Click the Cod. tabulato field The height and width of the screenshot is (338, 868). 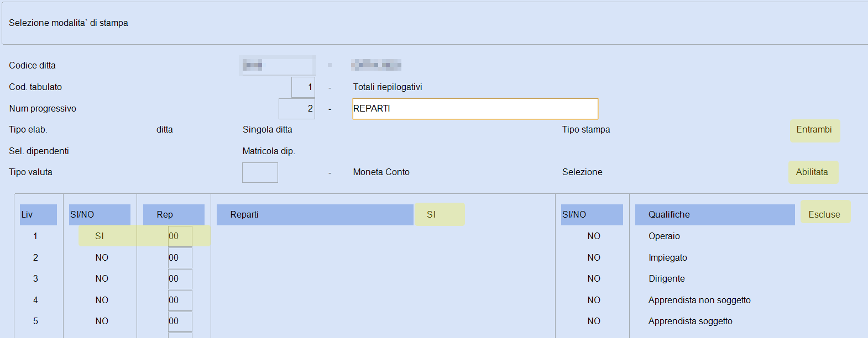(303, 87)
